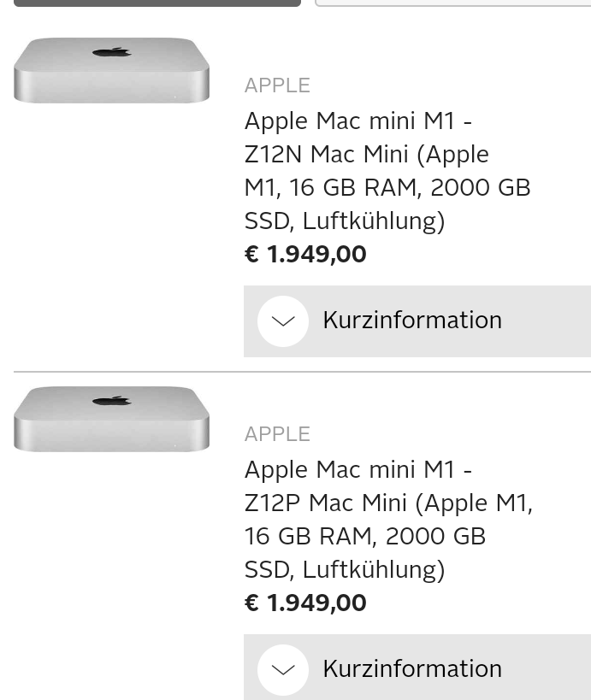Click the € 1.949,00 price of Z12N
Image resolution: width=591 pixels, height=700 pixels.
point(305,255)
